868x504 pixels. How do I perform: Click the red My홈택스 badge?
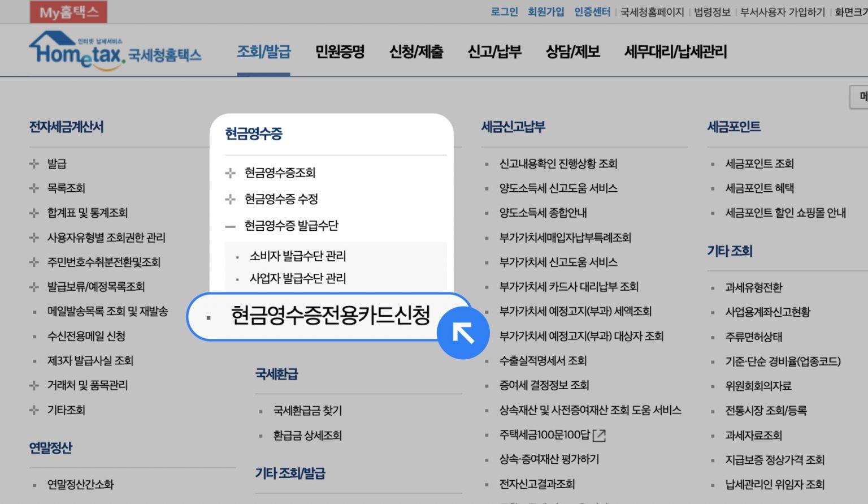pos(68,12)
